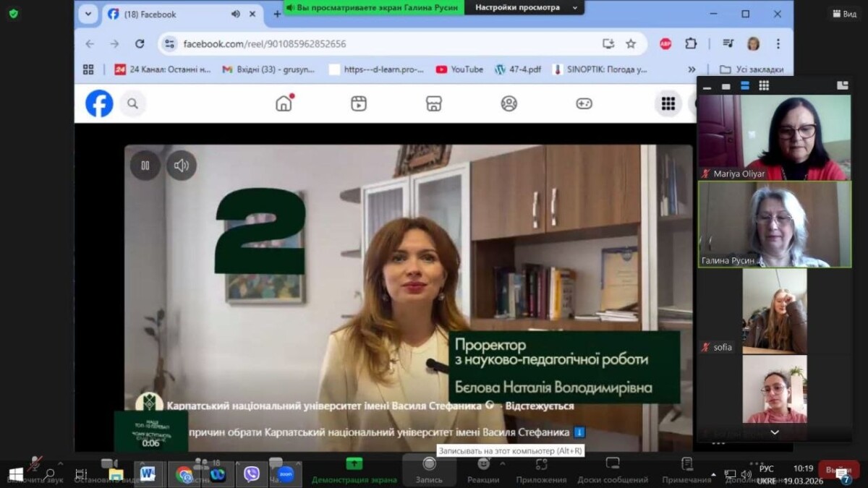
Task: Click the Facebook search magnifier icon
Action: coord(132,103)
